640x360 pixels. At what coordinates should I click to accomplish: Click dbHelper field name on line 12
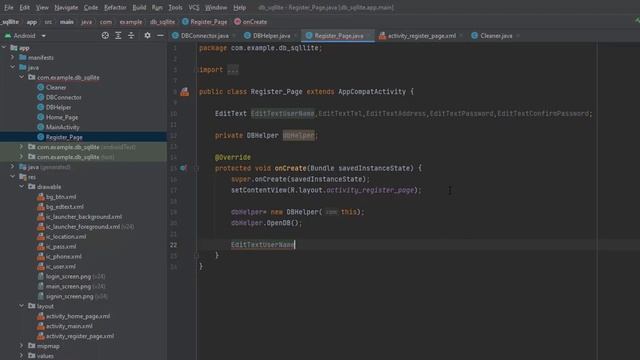point(299,135)
